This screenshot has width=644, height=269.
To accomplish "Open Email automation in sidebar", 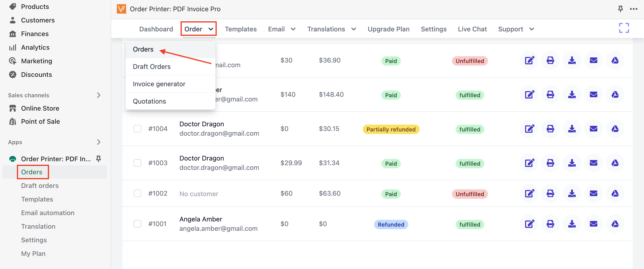I will point(48,213).
